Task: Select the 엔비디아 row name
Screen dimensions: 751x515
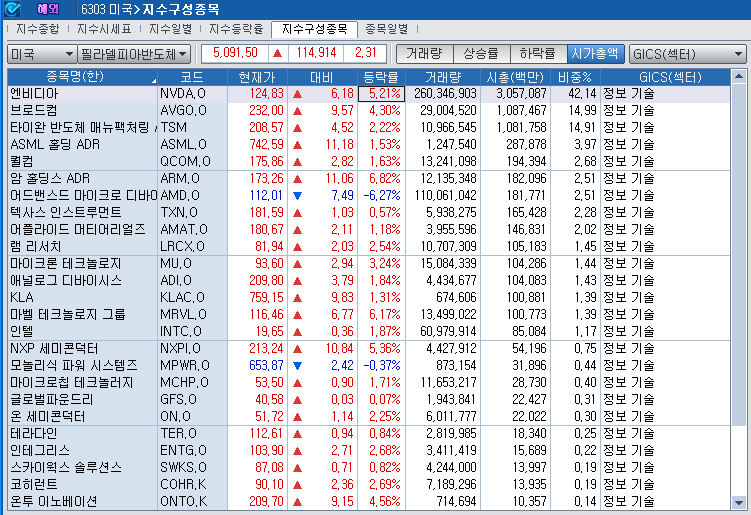Action: (34, 93)
